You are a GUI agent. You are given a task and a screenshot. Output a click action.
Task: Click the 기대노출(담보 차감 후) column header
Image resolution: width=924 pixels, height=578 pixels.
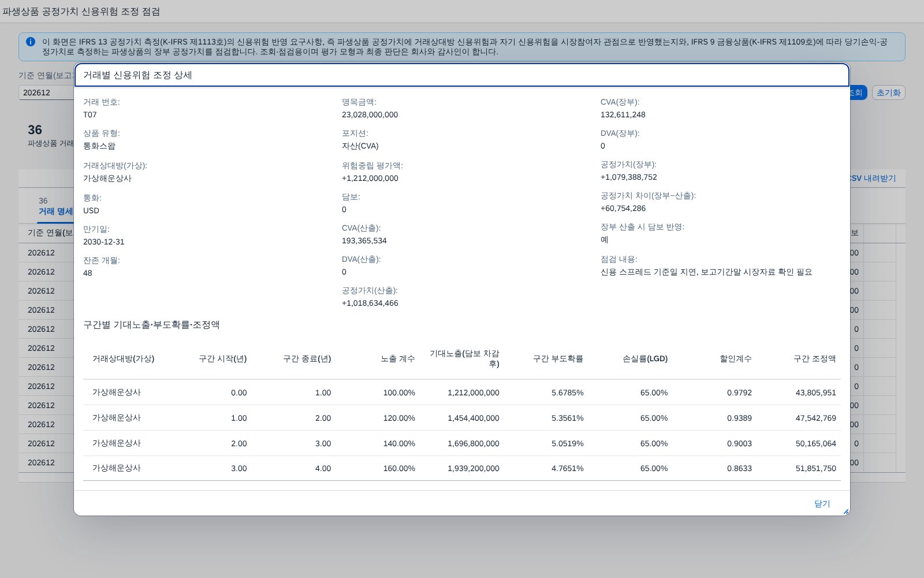tap(464, 358)
